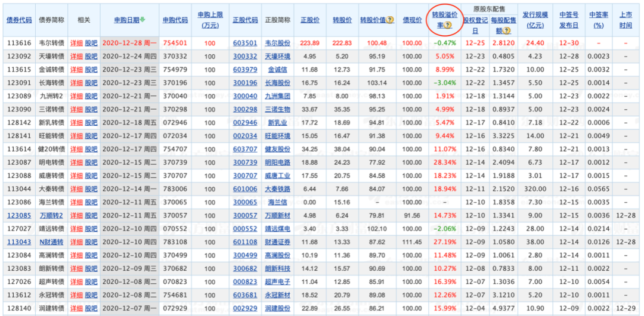Screen dimensions: 644x316
Task: Open 股吧 link for 九洲转2
Action: [91, 96]
